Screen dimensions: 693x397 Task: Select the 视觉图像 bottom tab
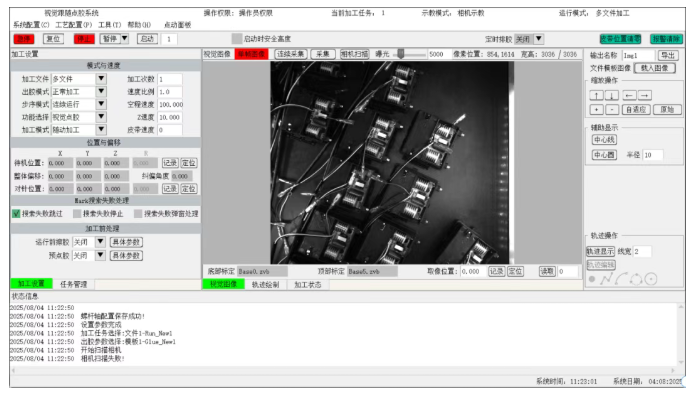[x=224, y=284]
